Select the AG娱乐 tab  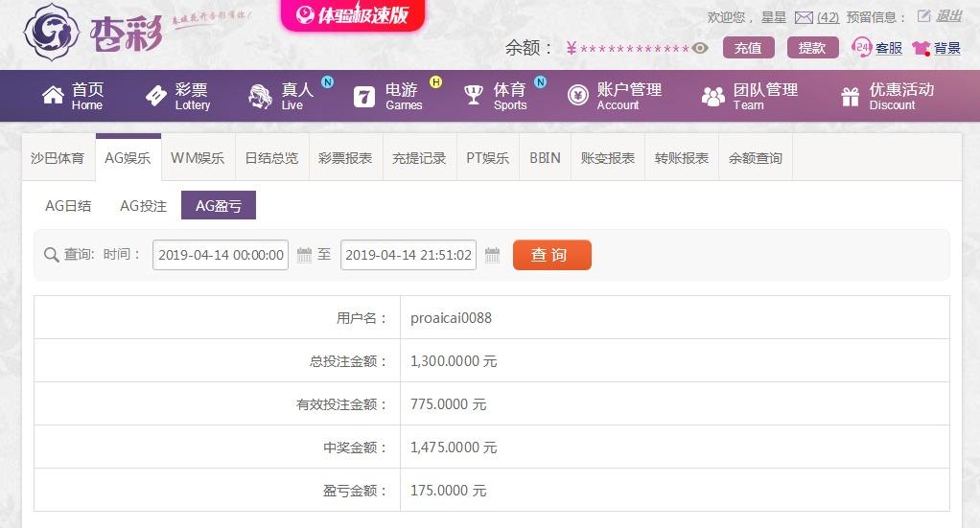tap(128, 157)
